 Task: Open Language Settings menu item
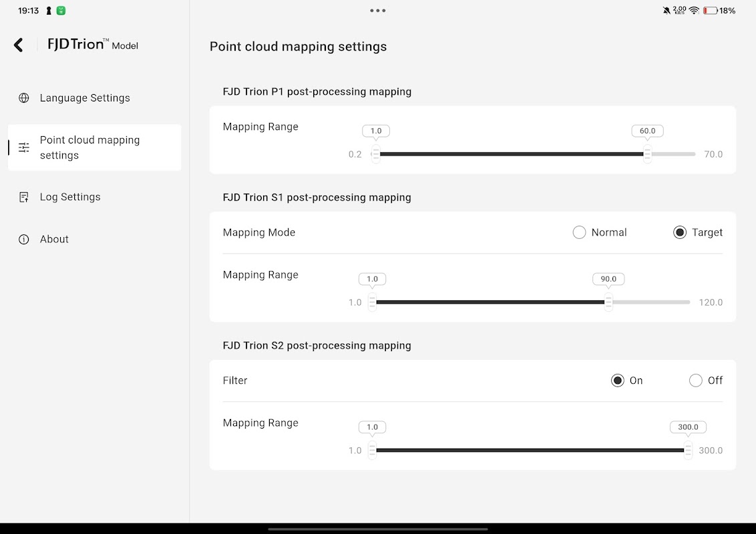(85, 98)
